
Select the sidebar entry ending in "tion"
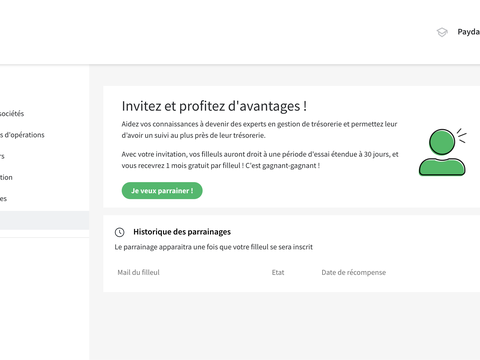pos(6,177)
